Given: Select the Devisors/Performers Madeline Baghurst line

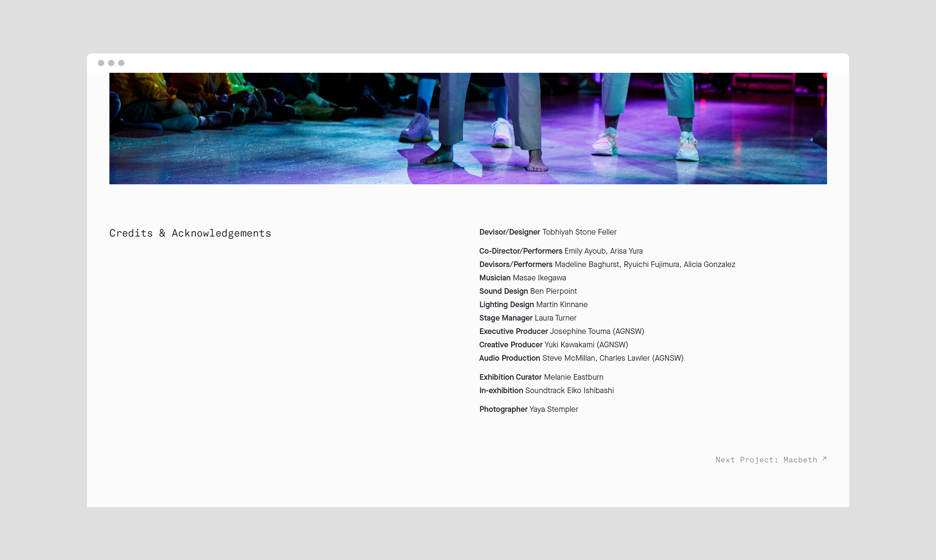Looking at the screenshot, I should coord(607,264).
